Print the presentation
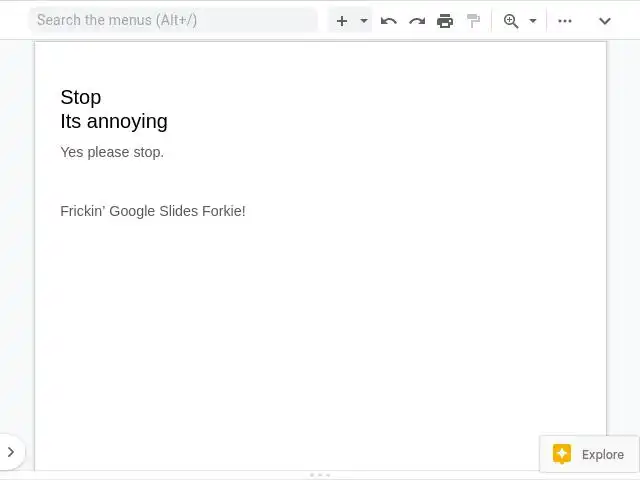 pyautogui.click(x=445, y=21)
